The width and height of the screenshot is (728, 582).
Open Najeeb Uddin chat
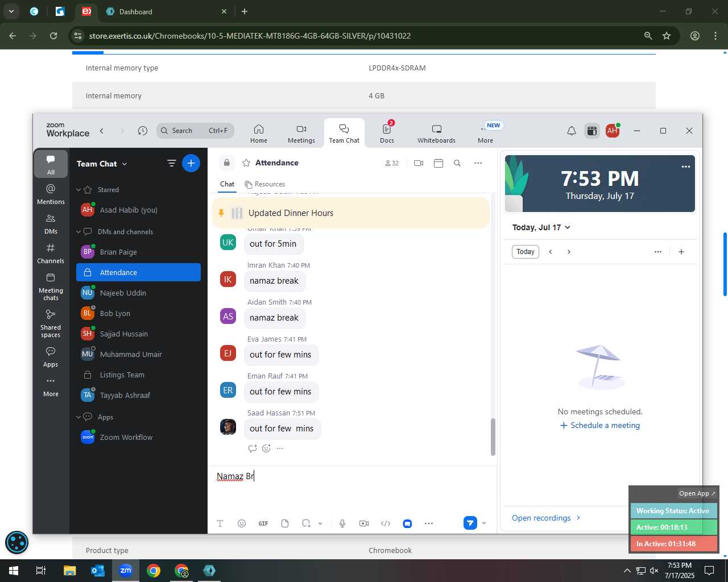pyautogui.click(x=138, y=293)
